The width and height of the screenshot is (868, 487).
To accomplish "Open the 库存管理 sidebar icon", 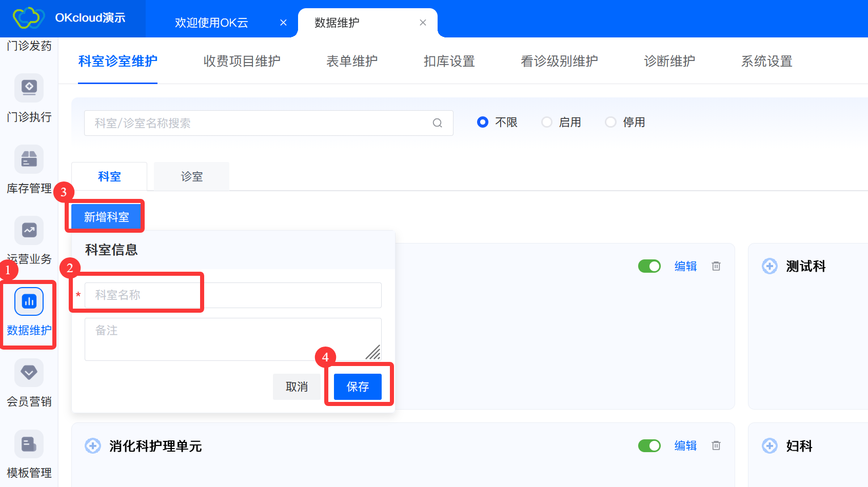I will pos(29,159).
